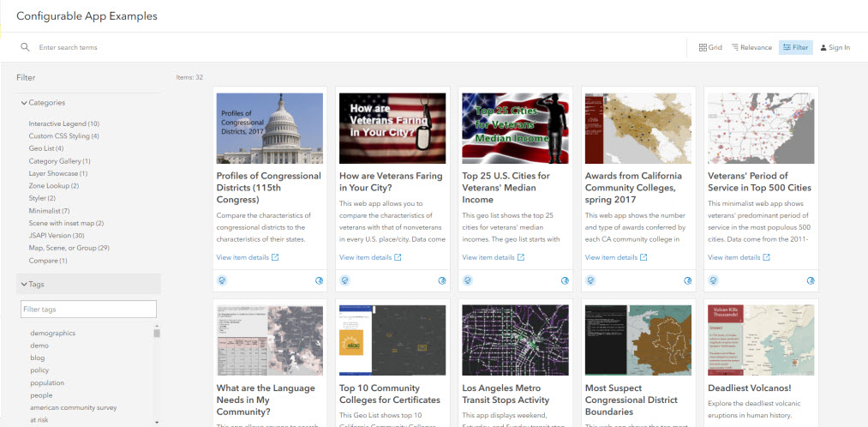This screenshot has height=427, width=868.
Task: View item details for Veterans' Period of Service
Action: click(734, 257)
